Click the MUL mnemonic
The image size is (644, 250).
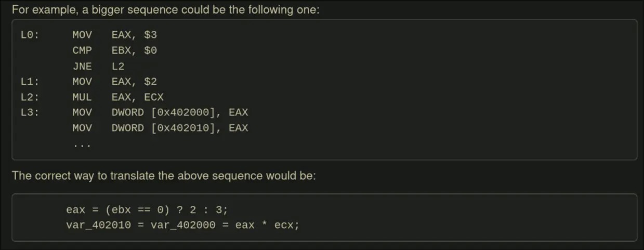tap(82, 97)
